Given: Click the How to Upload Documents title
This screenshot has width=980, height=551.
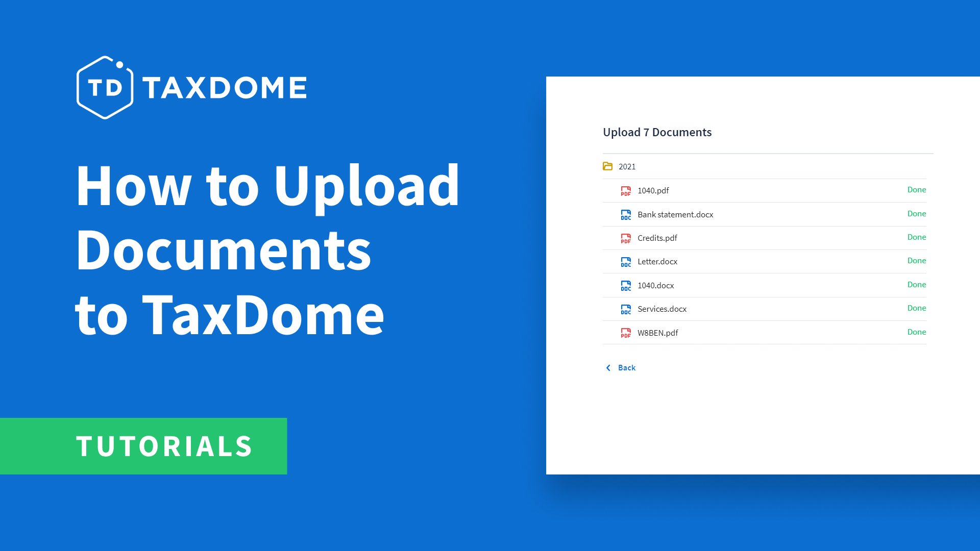Looking at the screenshot, I should coord(268,250).
